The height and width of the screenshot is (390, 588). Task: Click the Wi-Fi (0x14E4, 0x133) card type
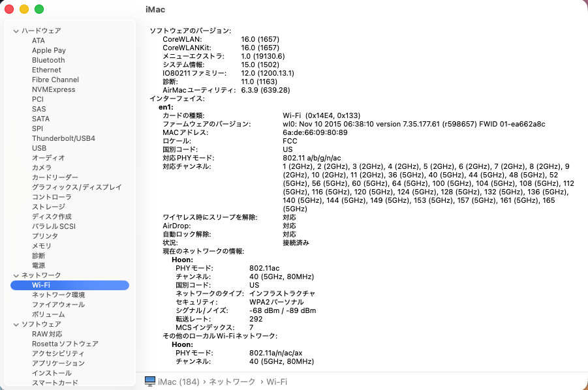(x=321, y=115)
